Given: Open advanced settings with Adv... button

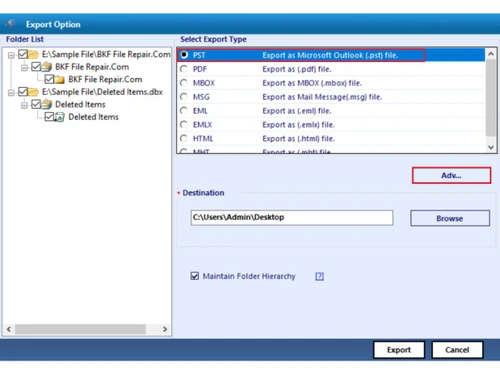Looking at the screenshot, I should coord(451,175).
